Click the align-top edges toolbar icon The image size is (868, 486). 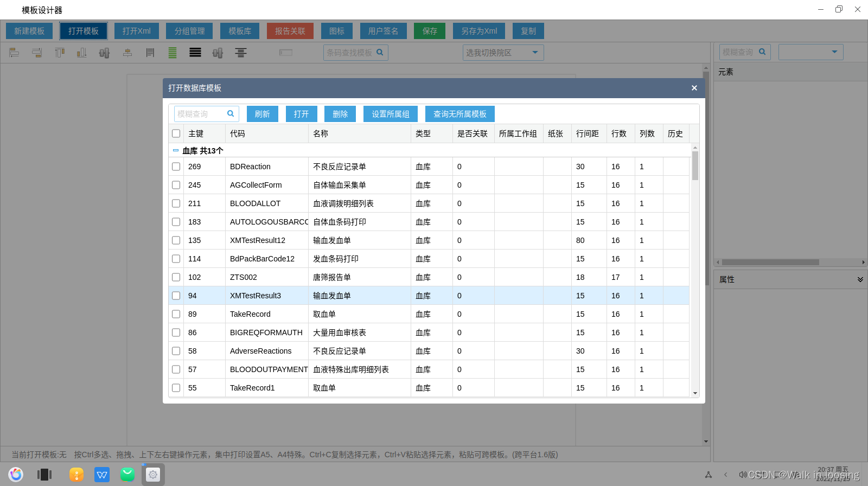[60, 53]
